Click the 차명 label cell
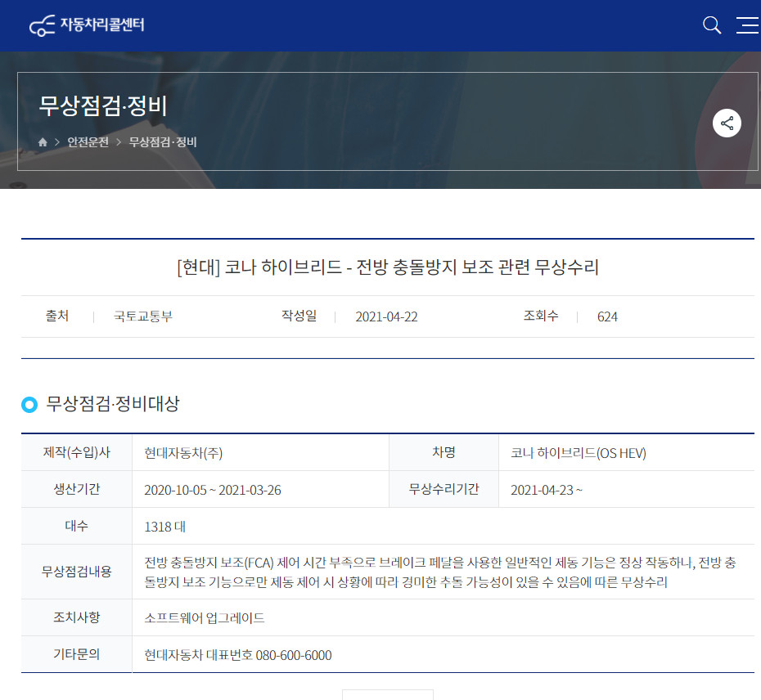Screen dimensions: 761x700 coord(444,452)
